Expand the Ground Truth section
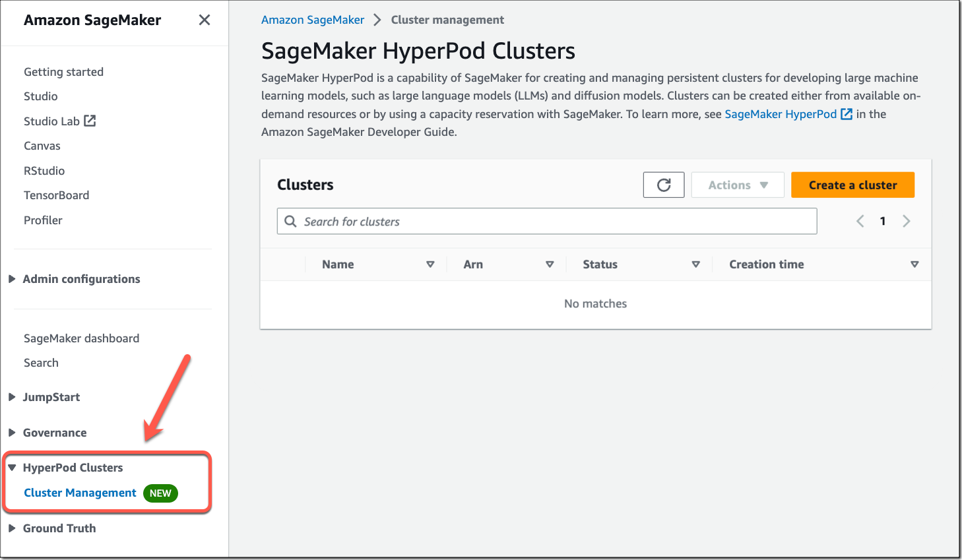The height and width of the screenshot is (560, 962). tap(12, 528)
